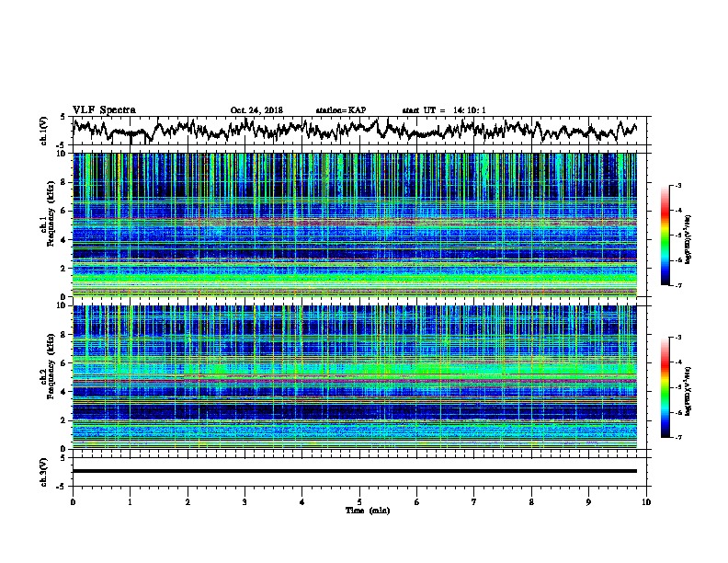The height and width of the screenshot is (563, 728).
Task: Click the ch.1(V) waveform axis label
Action: pos(44,131)
